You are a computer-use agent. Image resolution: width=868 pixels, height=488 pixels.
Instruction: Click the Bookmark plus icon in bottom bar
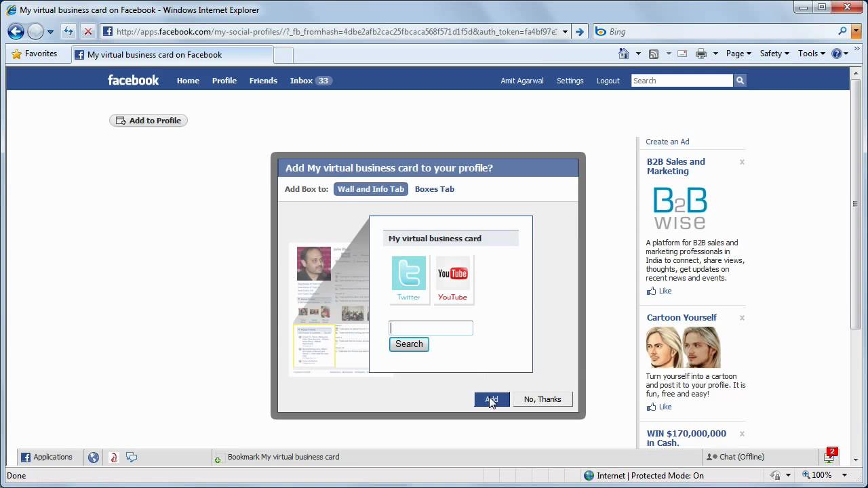pos(218,460)
